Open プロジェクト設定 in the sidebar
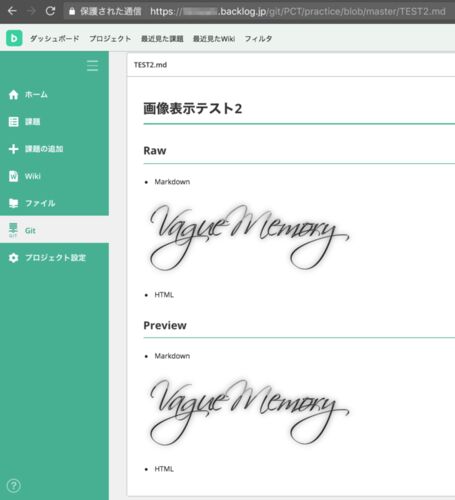 tap(55, 258)
